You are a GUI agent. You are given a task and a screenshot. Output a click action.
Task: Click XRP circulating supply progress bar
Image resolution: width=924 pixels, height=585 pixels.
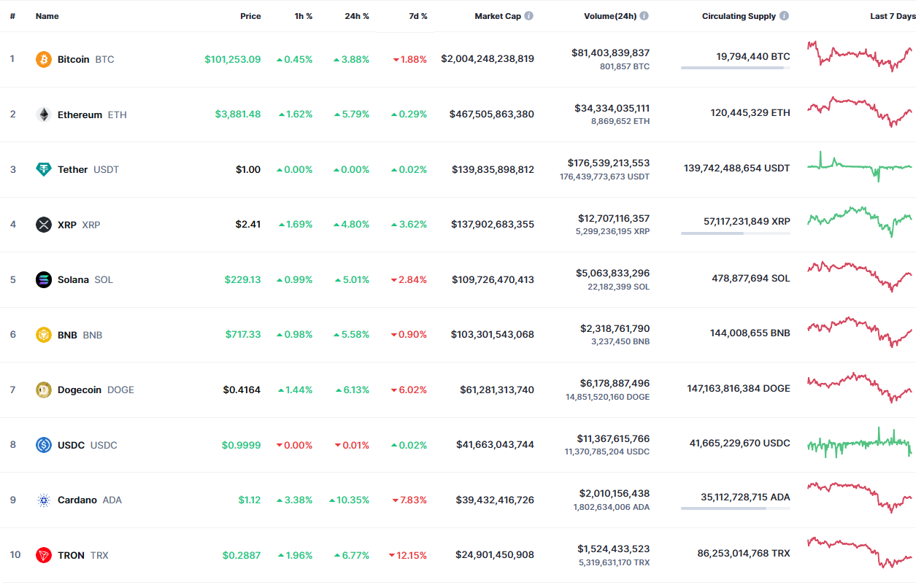736,233
